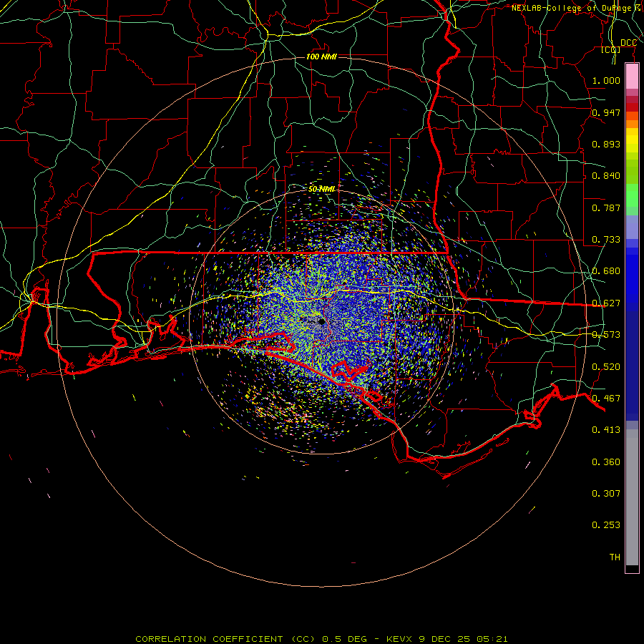Select the 0.627 legend value
Screen dimensions: 644x644
click(x=606, y=303)
